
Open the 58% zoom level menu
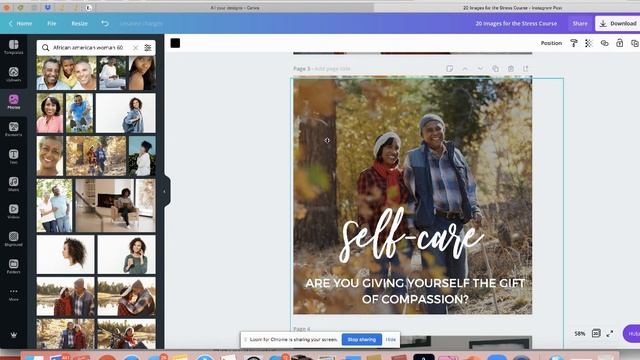(x=580, y=333)
